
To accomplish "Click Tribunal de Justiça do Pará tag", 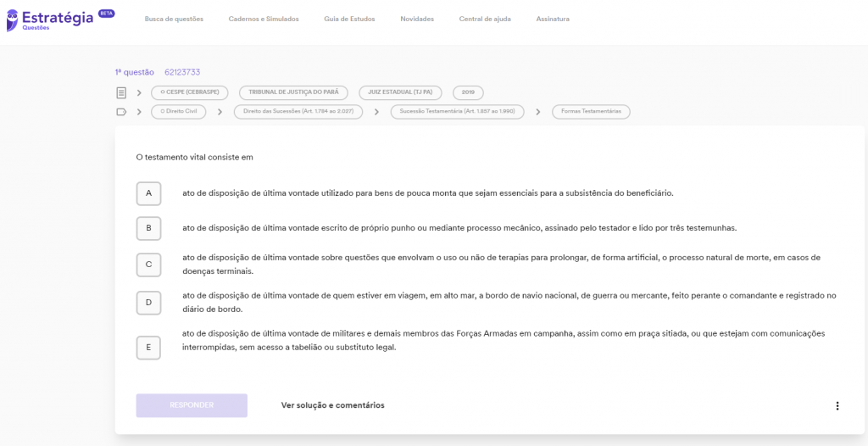I will [293, 93].
